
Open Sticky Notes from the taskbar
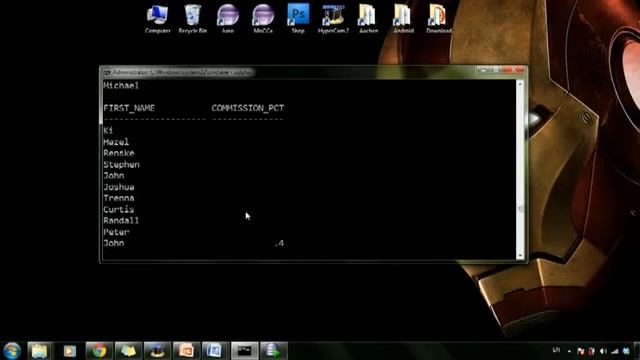pos(128,351)
